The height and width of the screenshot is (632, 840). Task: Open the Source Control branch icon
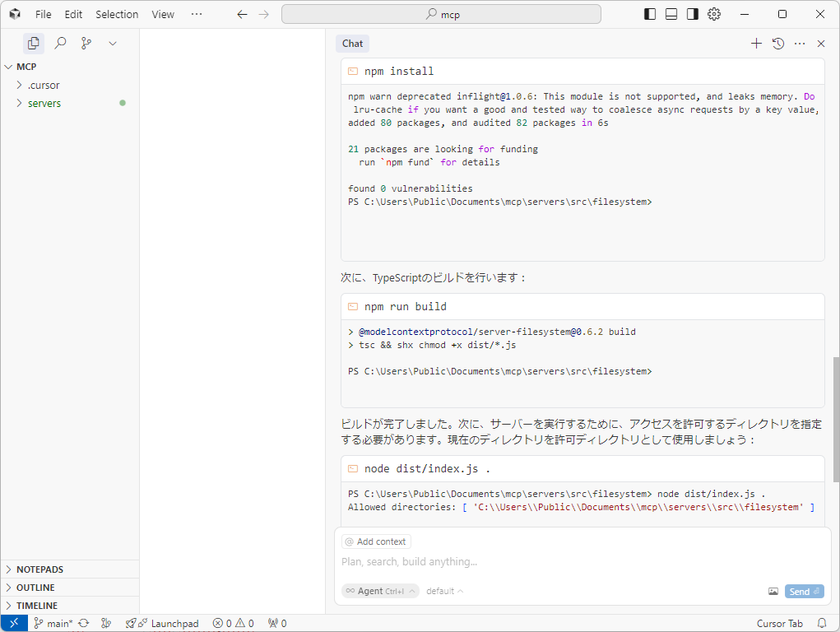pyautogui.click(x=86, y=44)
